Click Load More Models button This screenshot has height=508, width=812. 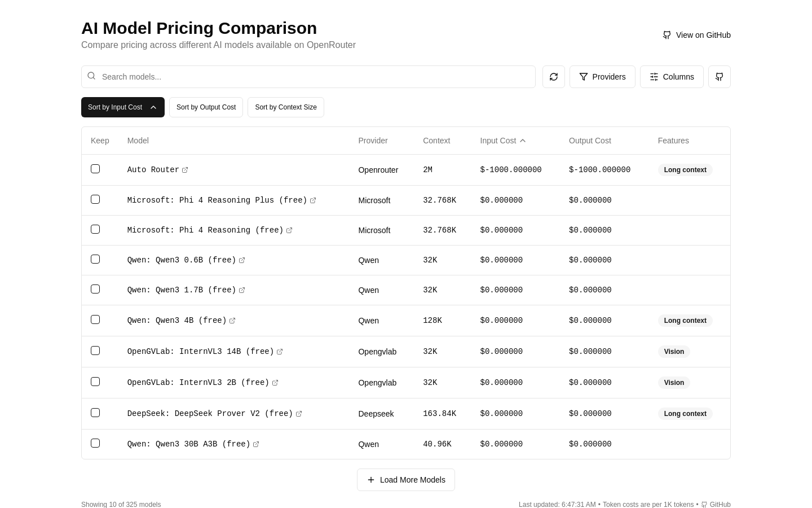click(x=406, y=480)
